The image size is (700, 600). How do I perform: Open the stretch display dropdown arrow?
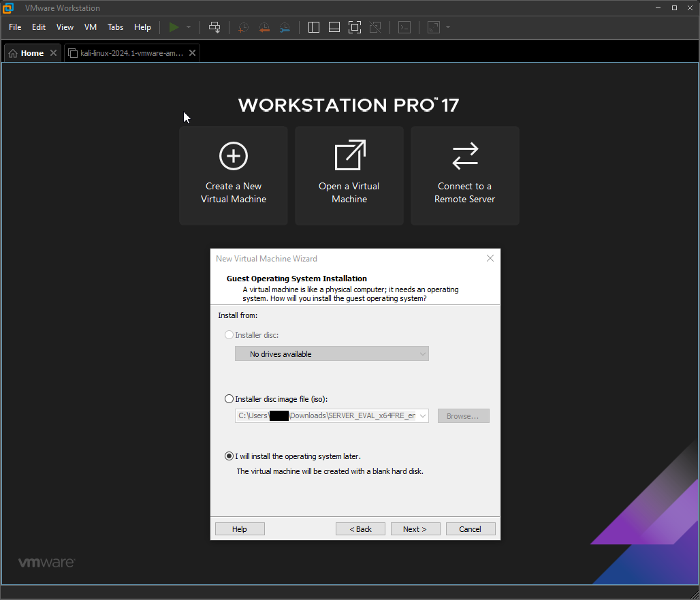point(448,27)
